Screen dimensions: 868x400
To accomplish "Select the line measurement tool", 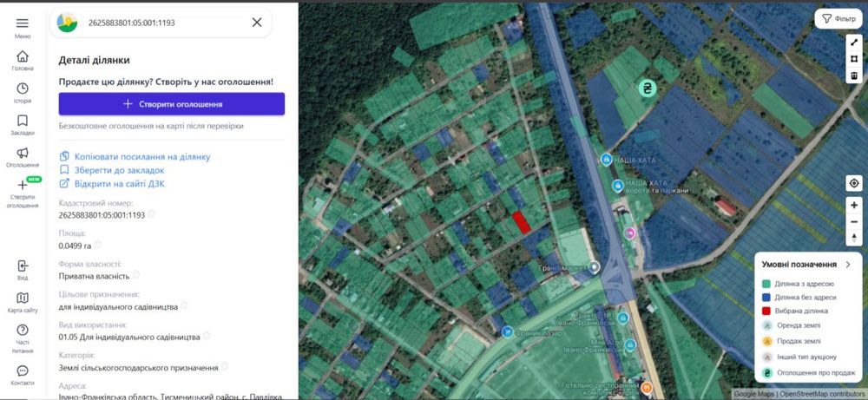I will [854, 43].
